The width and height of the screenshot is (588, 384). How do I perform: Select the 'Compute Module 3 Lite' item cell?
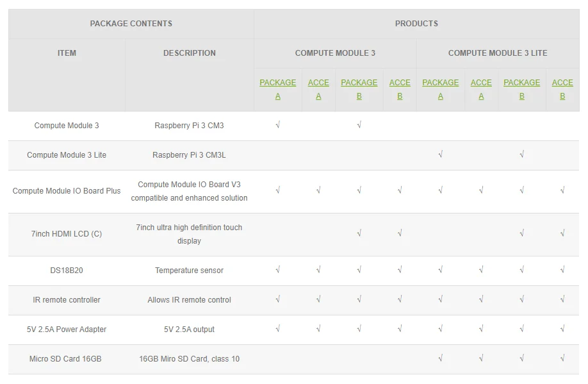pos(67,155)
